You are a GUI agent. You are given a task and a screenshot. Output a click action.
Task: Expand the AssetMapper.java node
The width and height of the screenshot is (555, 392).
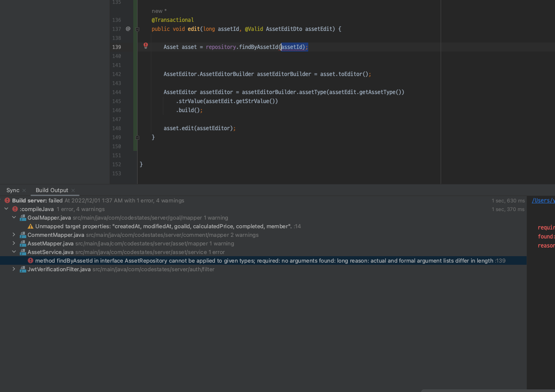(14, 243)
